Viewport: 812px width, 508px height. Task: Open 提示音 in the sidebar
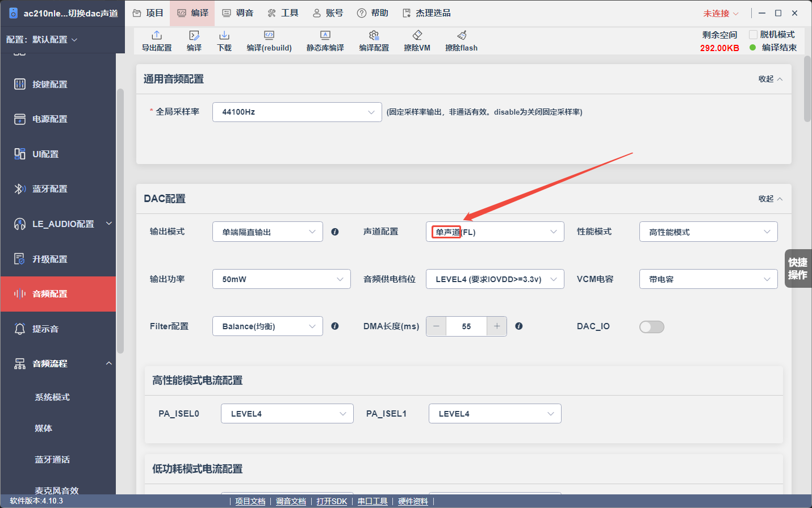pyautogui.click(x=58, y=329)
